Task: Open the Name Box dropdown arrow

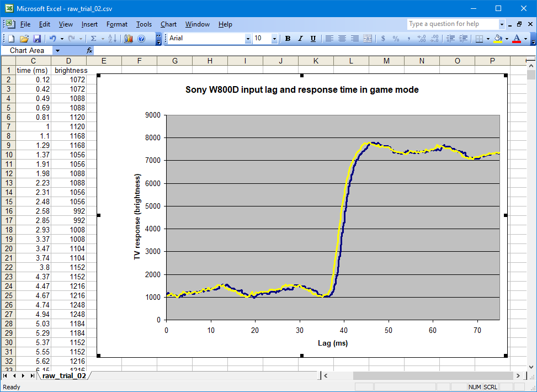Action: pyautogui.click(x=57, y=50)
